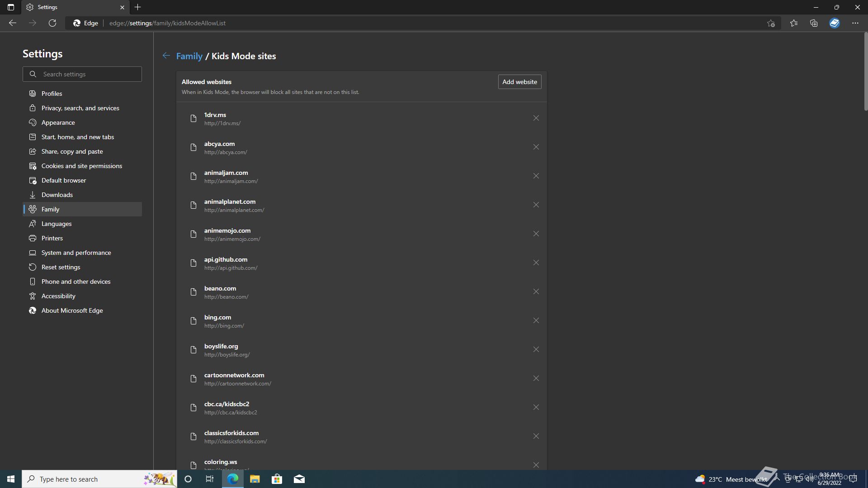
Task: Click the abcya.com site name
Action: click(219, 144)
